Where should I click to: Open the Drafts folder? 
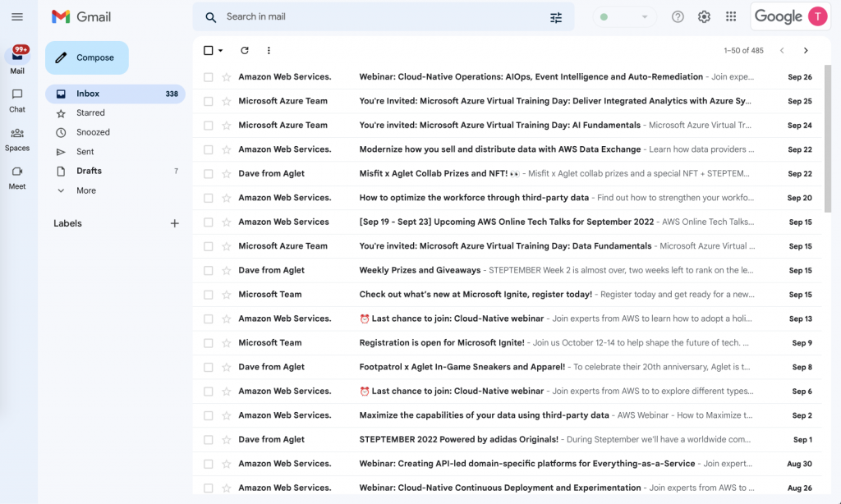pyautogui.click(x=115, y=171)
